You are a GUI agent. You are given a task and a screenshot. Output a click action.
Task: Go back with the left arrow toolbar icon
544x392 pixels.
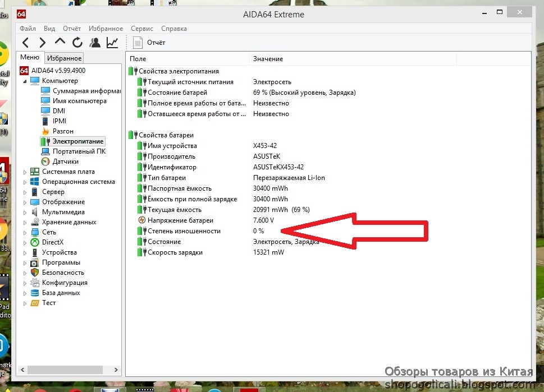tap(25, 43)
